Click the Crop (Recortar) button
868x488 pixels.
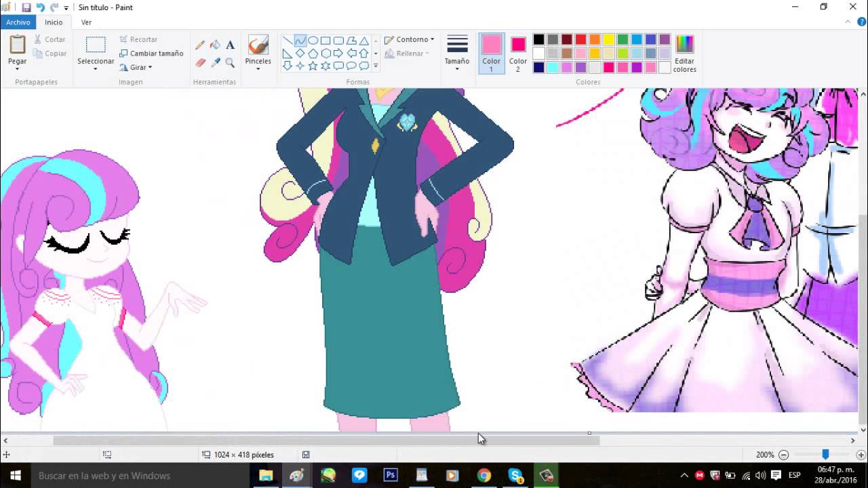[138, 39]
